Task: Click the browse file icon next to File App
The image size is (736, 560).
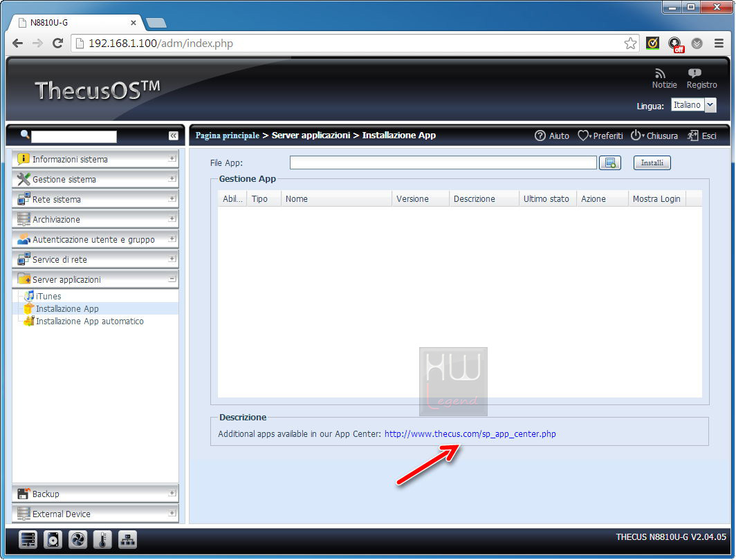Action: [609, 162]
